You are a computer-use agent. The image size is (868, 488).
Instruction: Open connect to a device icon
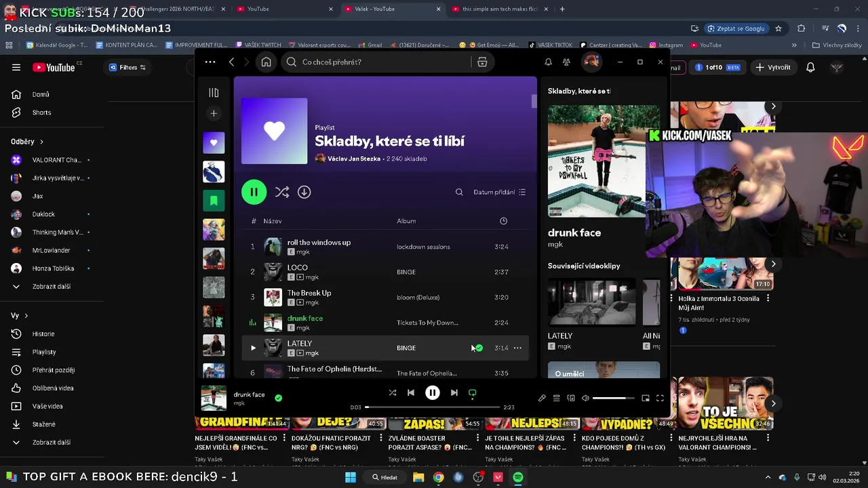(571, 398)
